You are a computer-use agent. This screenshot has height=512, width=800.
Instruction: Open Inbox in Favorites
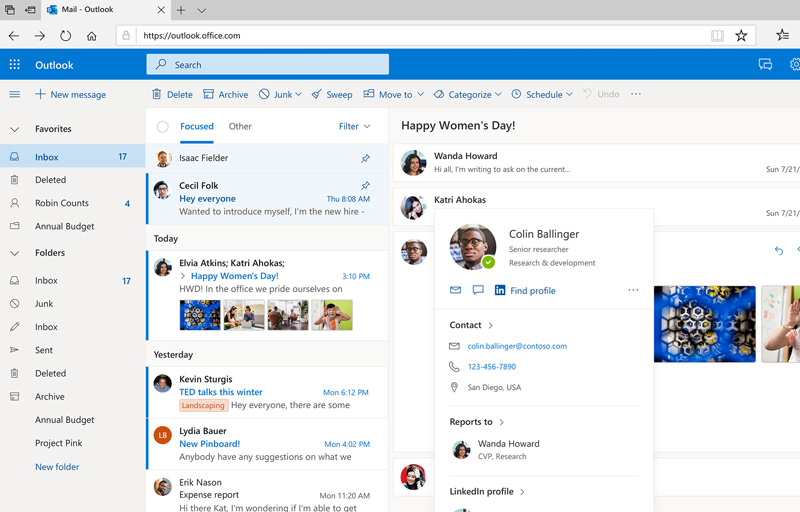[72, 157]
